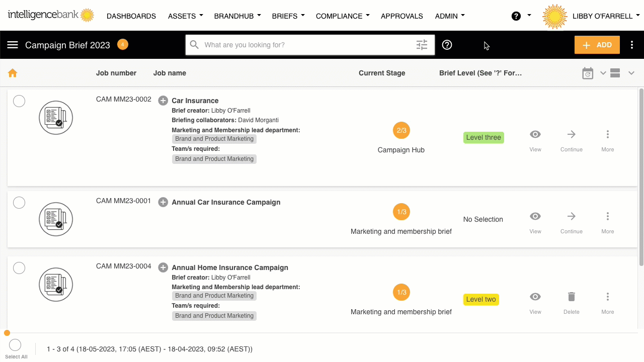This screenshot has height=362, width=644.
Task: Open More options for Car Insurance brief
Action: [x=608, y=135]
